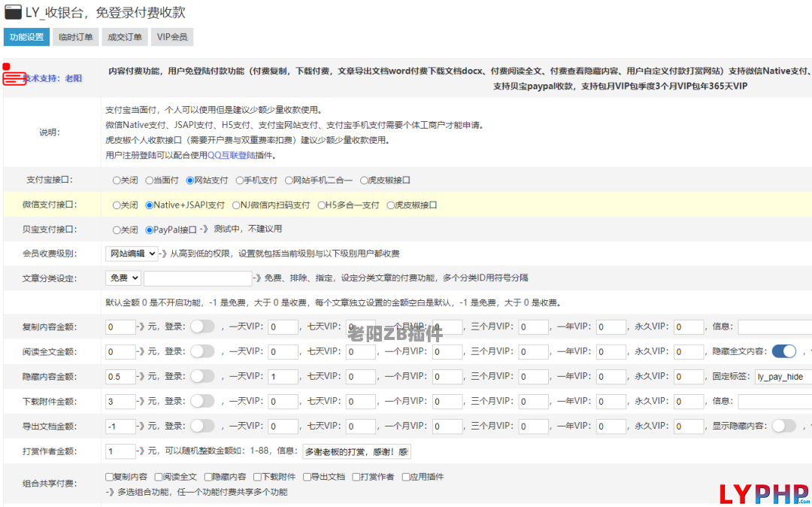
Task: Select 网站支付 for 支付宝接口
Action: point(190,181)
